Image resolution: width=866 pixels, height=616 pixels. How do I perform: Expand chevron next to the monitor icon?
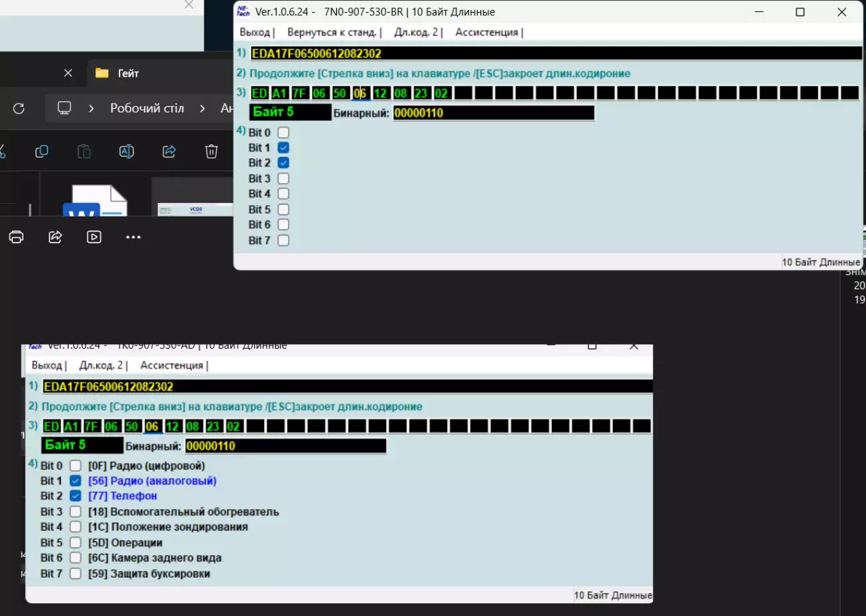92,108
